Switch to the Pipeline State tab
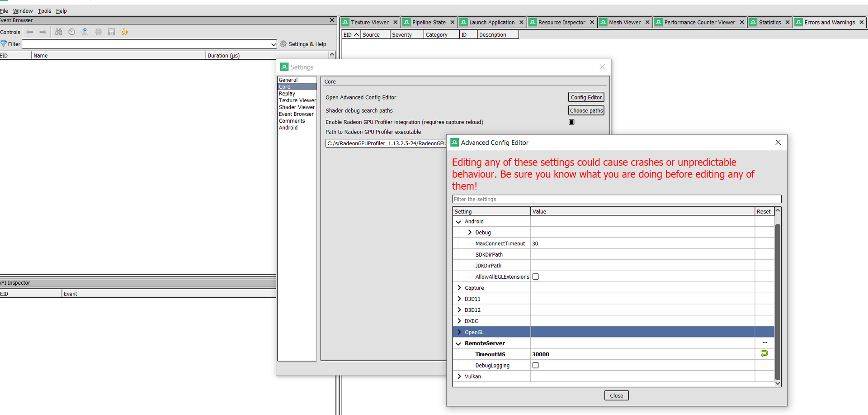868x415 pixels. click(429, 22)
